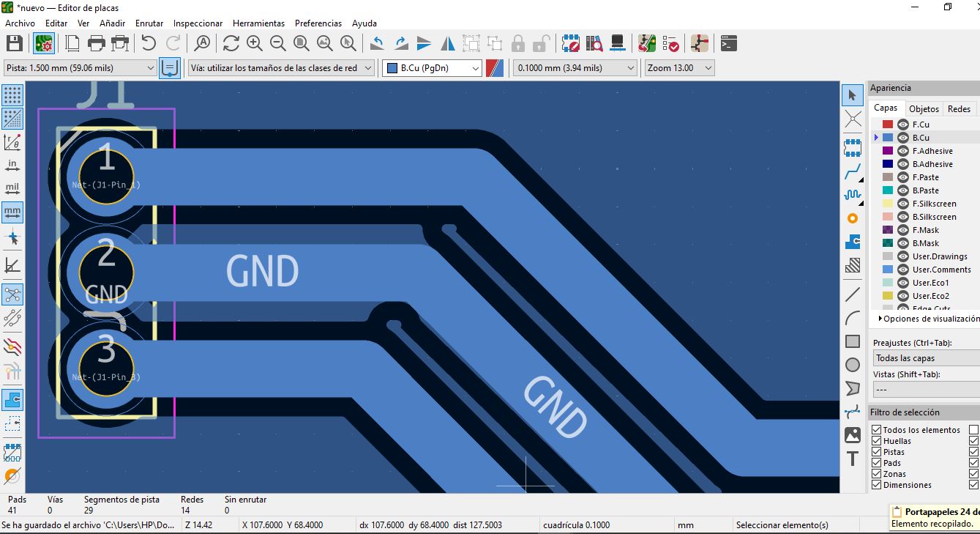The image size is (980, 534).
Task: Select the Add vias tool
Action: coord(853,218)
